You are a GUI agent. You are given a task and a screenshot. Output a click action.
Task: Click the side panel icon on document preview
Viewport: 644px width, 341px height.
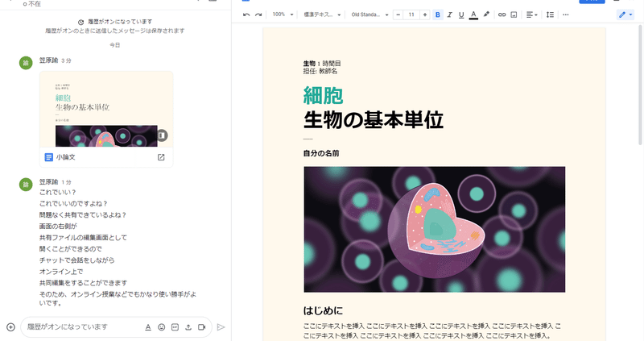point(162,135)
